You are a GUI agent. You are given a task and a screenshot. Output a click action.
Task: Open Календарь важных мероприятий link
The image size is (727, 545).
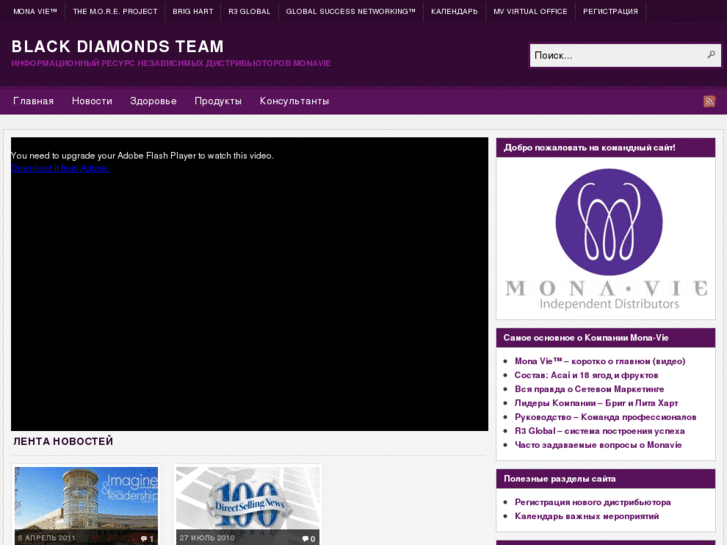[x=587, y=516]
